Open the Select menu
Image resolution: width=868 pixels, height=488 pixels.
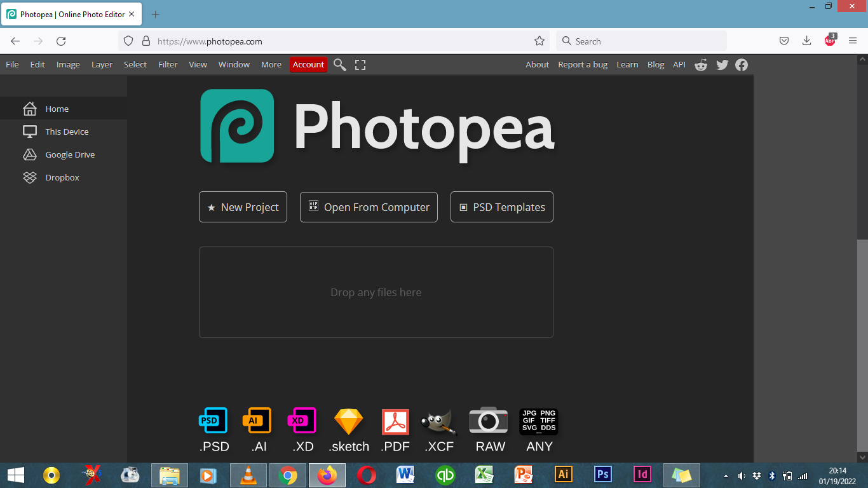point(135,65)
